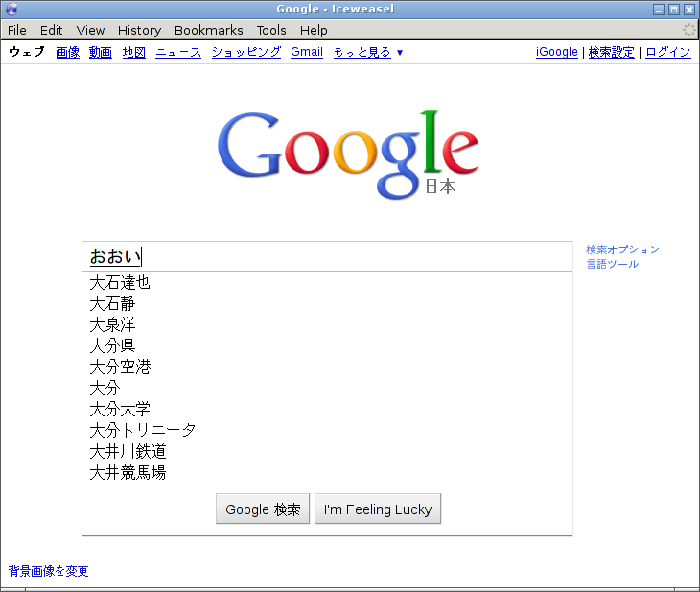Open the Bookmarks menu
The width and height of the screenshot is (700, 592).
pos(208,30)
